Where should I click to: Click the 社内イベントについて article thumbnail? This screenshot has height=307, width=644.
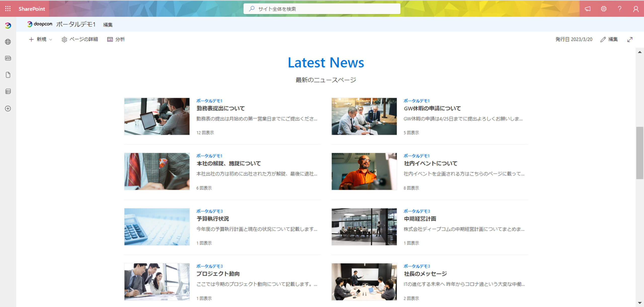[x=364, y=171]
